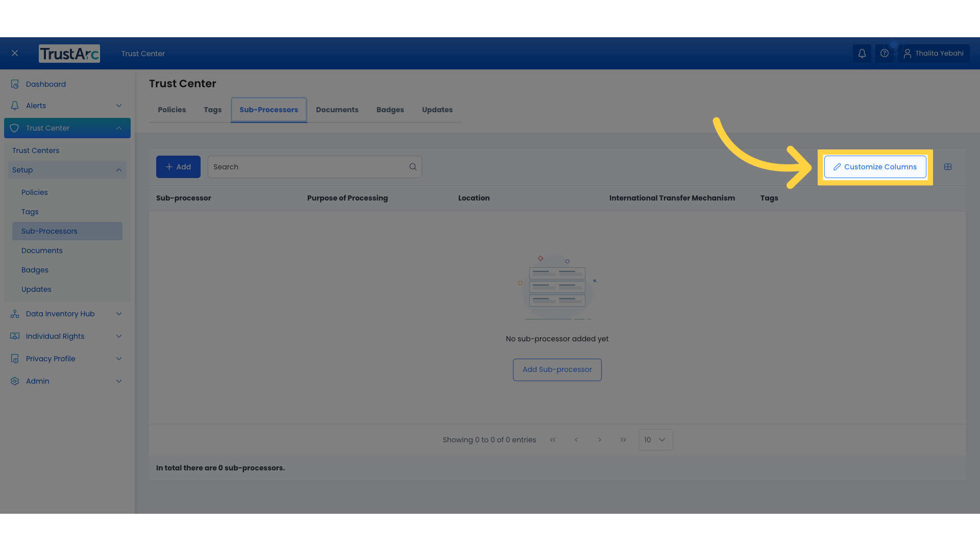This screenshot has height=551, width=980.
Task: Click the Alerts bell icon in sidebar
Action: coord(15,106)
